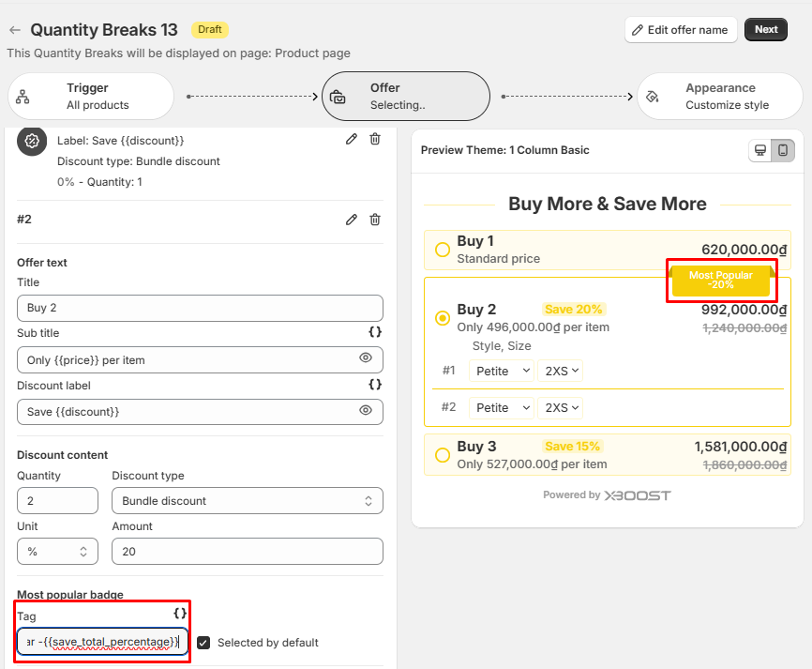Screen dimensions: 812x669
Task: Insert variable using braces icon above Sub title
Action: pos(375,333)
